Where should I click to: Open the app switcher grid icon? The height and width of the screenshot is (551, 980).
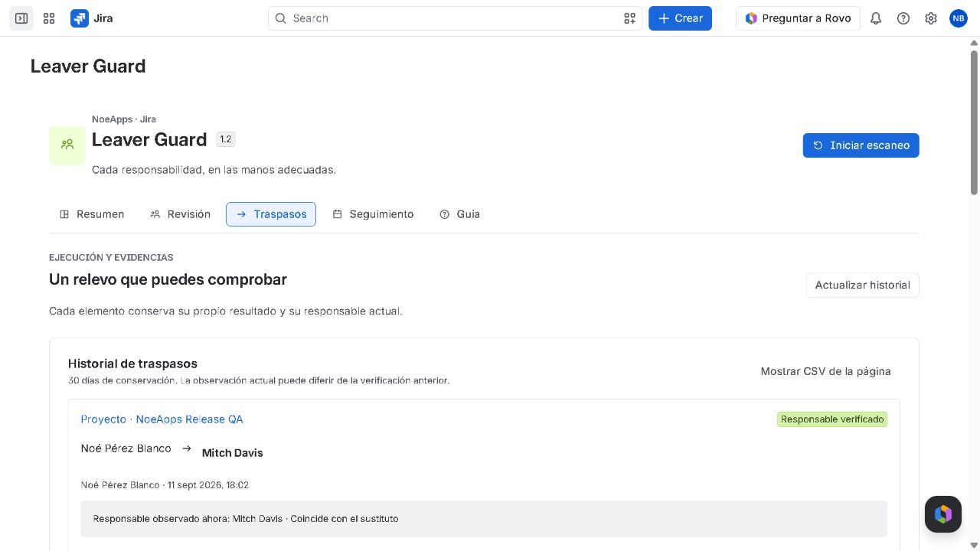coord(49,18)
